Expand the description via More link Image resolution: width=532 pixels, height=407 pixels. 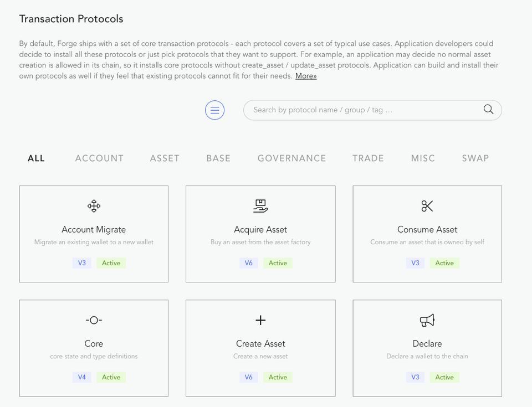click(306, 76)
